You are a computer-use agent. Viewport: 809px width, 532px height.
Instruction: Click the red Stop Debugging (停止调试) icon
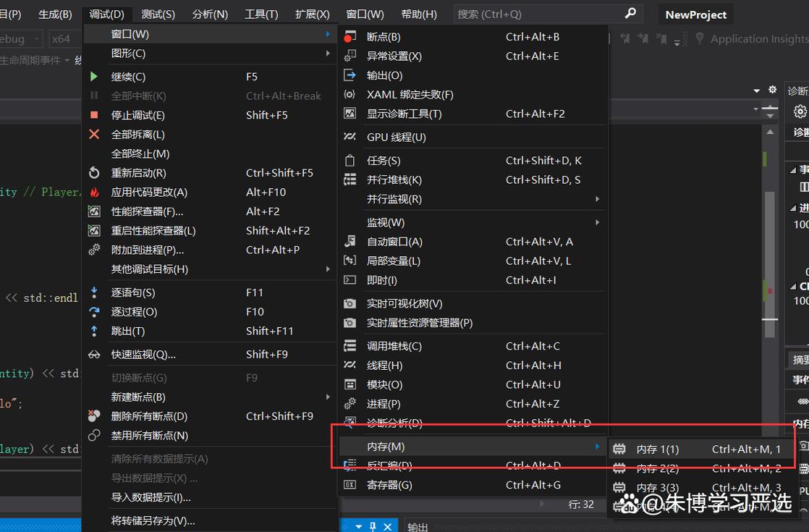tap(94, 115)
